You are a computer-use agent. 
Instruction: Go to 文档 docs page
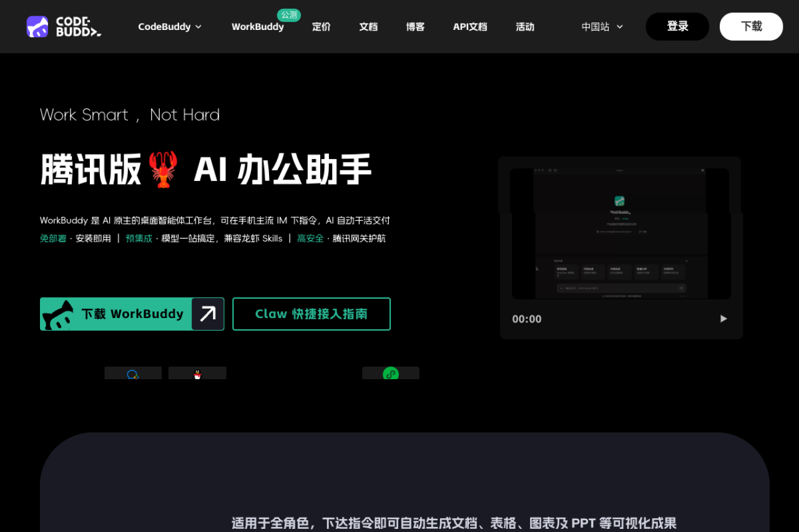tap(368, 27)
